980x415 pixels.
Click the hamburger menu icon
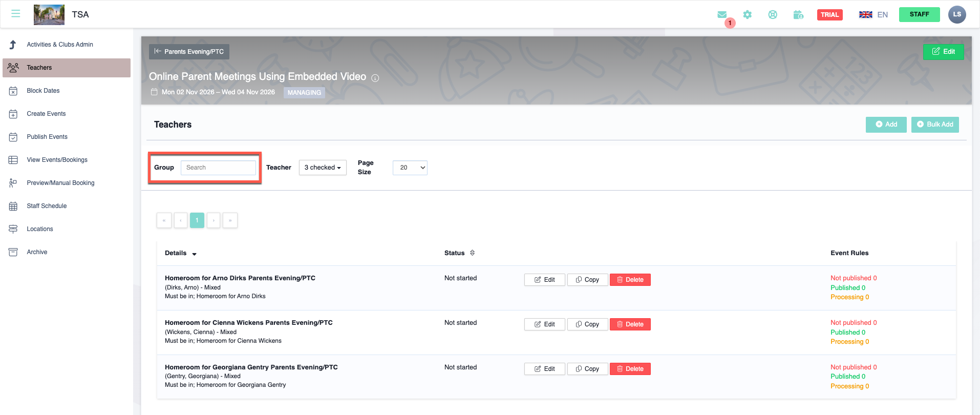pyautogui.click(x=16, y=14)
